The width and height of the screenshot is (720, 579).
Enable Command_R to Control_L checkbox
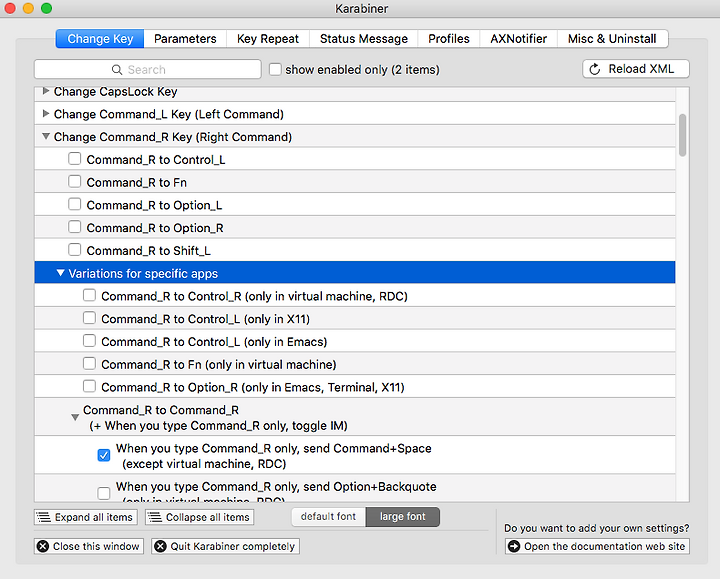[74, 159]
